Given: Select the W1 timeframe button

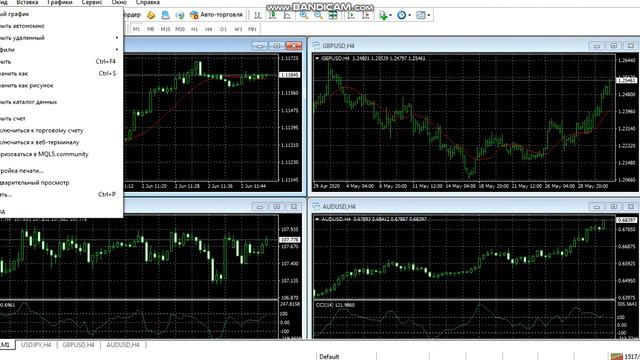Looking at the screenshot, I should click(238, 29).
